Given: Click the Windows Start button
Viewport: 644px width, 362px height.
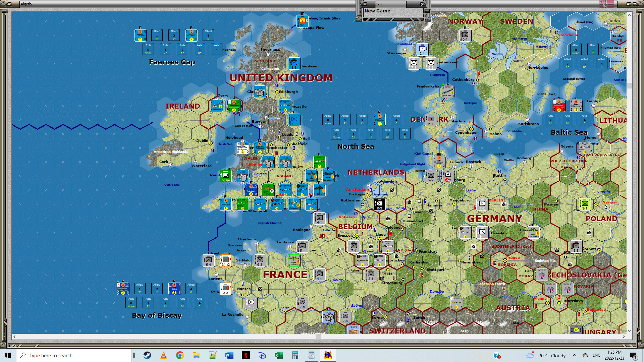Looking at the screenshot, I should click(x=8, y=355).
